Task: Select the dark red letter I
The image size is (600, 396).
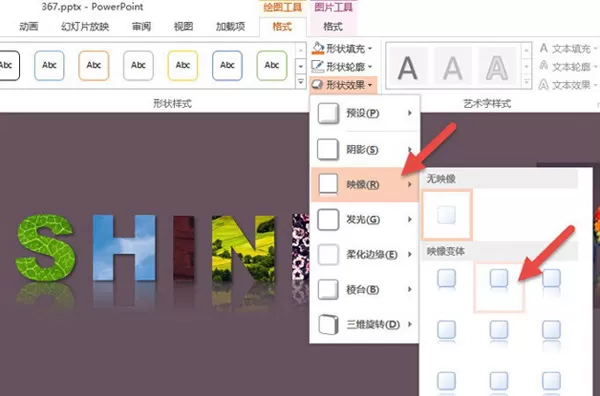Action: pos(184,248)
